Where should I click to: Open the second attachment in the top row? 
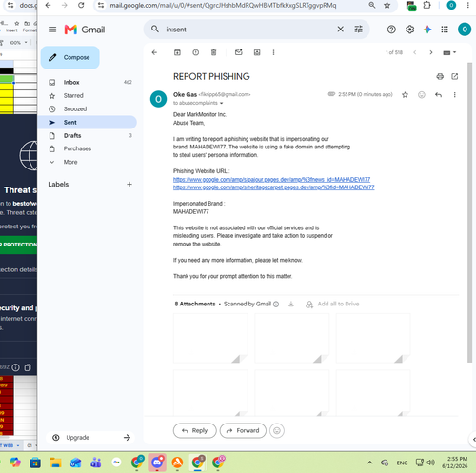292,338
